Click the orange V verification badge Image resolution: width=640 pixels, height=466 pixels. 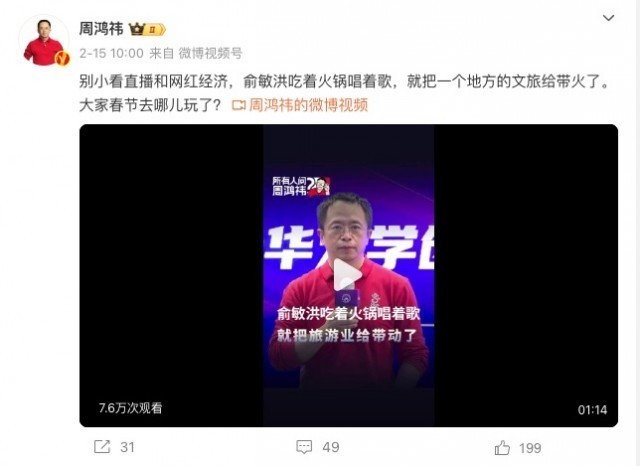62,59
